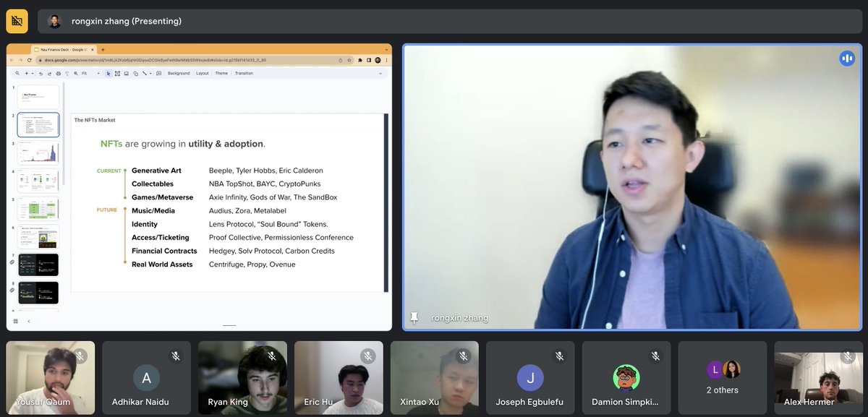Click the print icon in Slides toolbar
The height and width of the screenshot is (417, 868).
point(58,74)
